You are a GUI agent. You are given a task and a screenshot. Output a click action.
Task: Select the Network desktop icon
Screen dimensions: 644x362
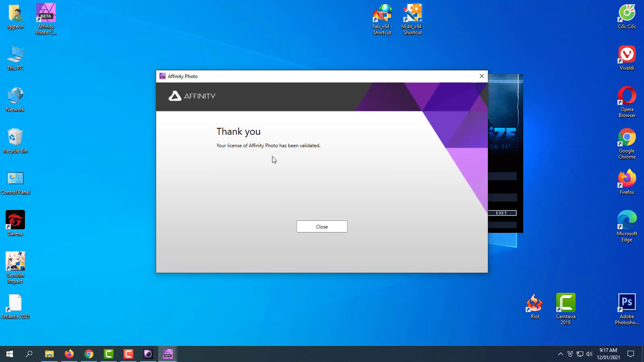tap(15, 100)
